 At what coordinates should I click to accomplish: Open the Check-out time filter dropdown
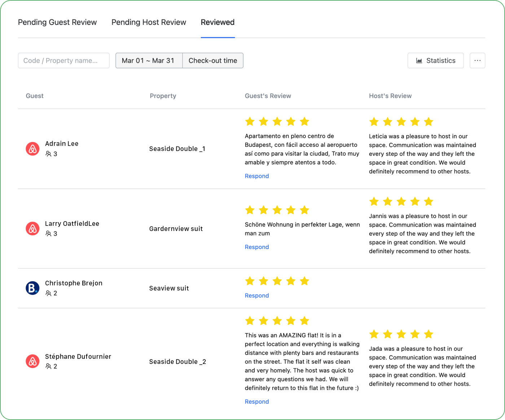click(213, 61)
